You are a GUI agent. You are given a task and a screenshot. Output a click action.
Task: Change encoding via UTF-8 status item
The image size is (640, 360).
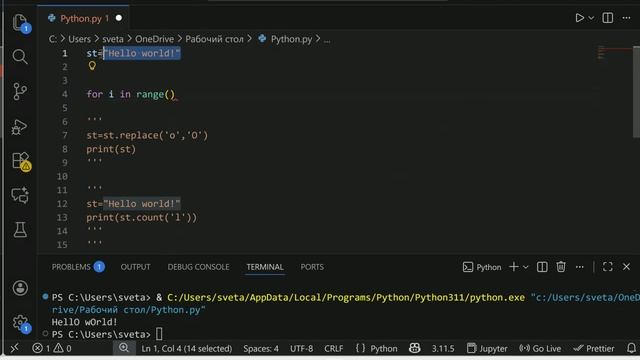point(301,349)
